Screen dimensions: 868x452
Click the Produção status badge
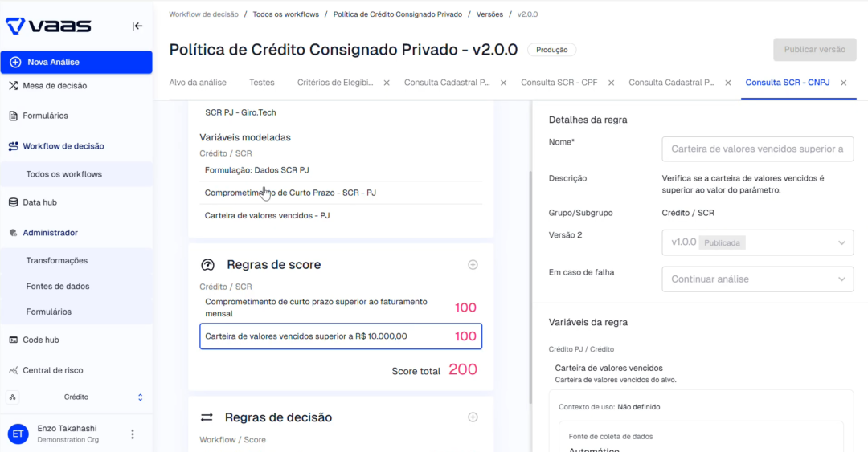point(551,50)
